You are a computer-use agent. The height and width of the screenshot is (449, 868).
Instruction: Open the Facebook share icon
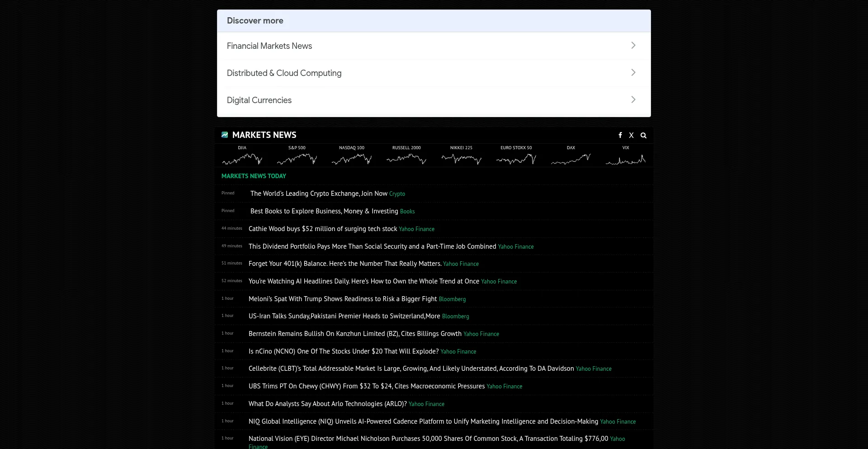tap(620, 135)
